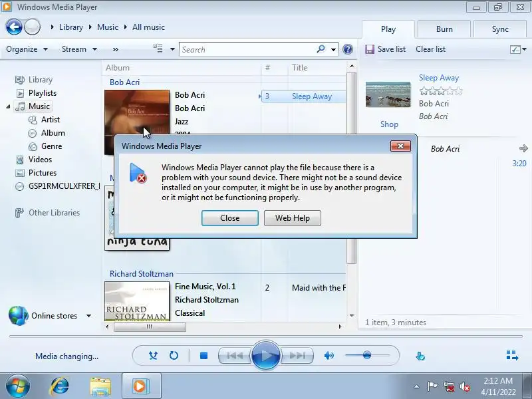Screen dimensions: 532x399
Task: Open Internet Explorer from the taskbar
Action: tap(60, 386)
